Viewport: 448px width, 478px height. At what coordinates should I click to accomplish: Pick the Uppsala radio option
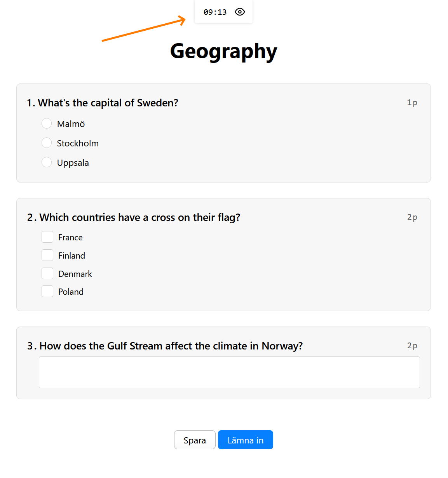coord(47,162)
